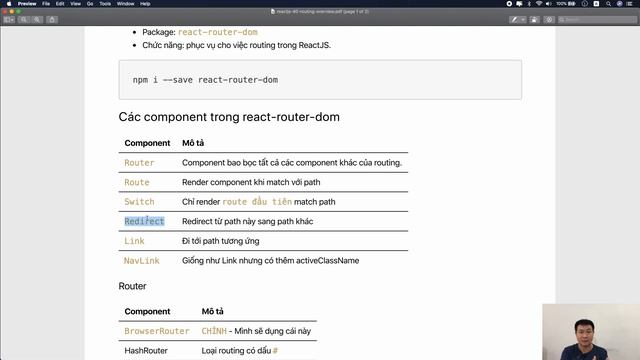Screen dimensions: 640x360
Task: Click the input source 'A' icon
Action: [596, 4]
